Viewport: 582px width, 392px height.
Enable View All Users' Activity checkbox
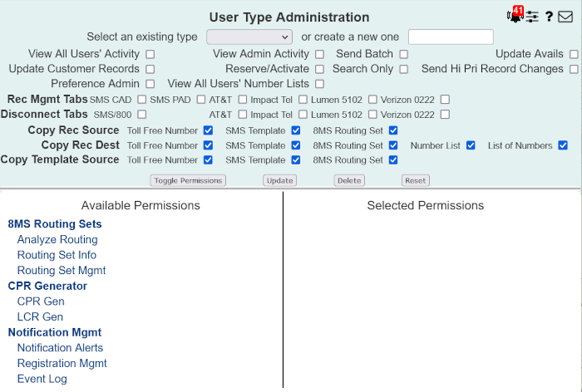click(150, 54)
